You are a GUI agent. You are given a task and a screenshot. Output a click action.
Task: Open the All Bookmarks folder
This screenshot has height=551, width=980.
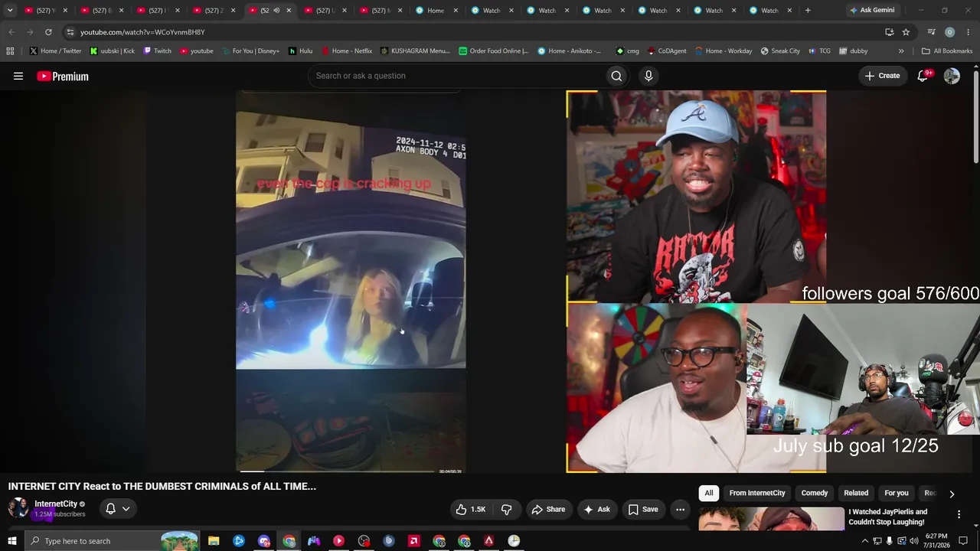(947, 51)
